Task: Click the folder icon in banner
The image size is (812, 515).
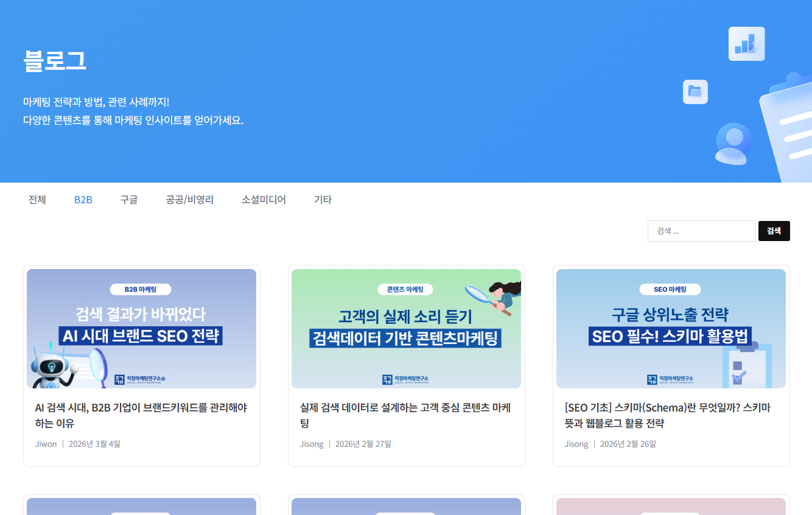Action: [695, 92]
